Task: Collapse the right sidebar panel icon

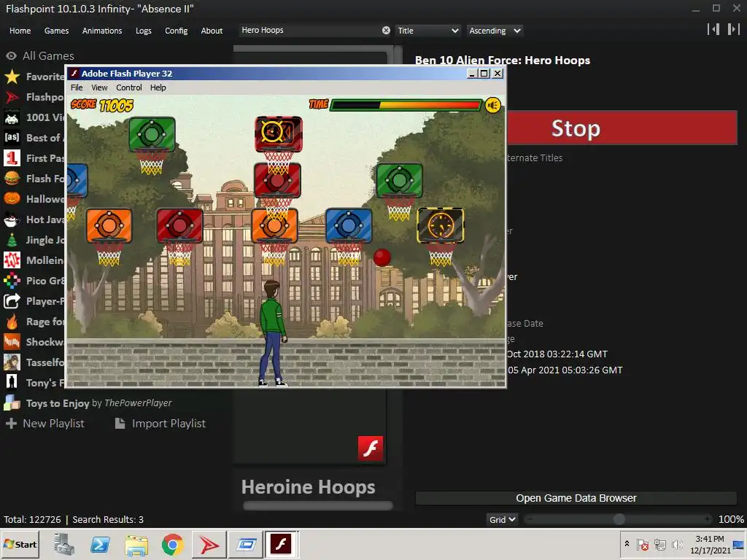Action: point(733,29)
